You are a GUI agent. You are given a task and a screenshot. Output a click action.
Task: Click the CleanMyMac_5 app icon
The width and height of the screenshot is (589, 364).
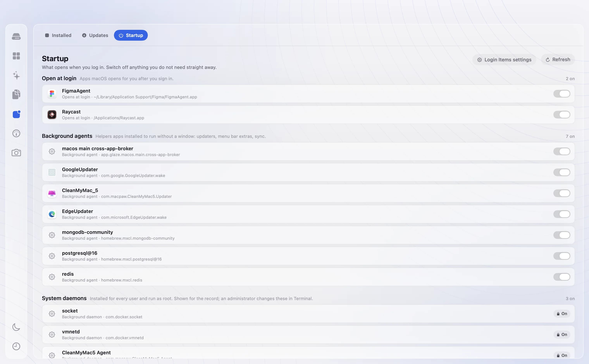(x=52, y=193)
